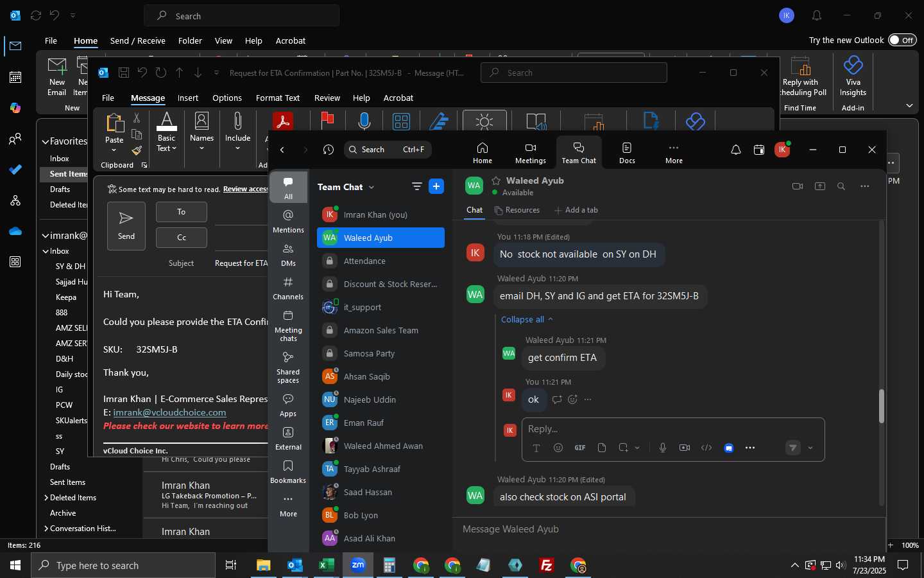Viewport: 924px width, 578px height.
Task: Open Excel from the taskbar
Action: click(x=327, y=565)
